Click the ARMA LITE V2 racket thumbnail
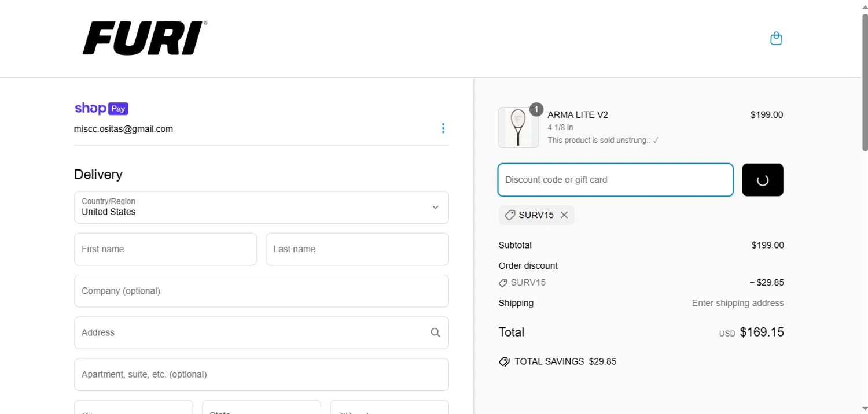 pyautogui.click(x=518, y=127)
